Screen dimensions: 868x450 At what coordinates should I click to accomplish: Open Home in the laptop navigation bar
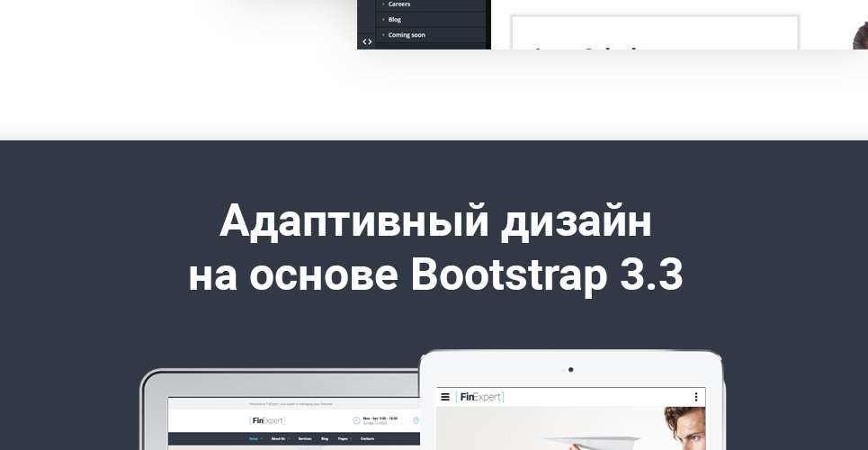pyautogui.click(x=254, y=439)
